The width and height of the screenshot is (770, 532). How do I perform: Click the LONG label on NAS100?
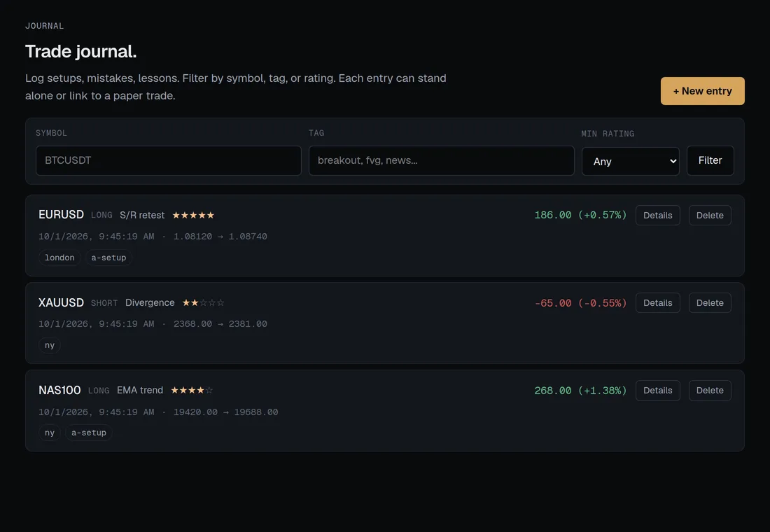[x=99, y=391]
